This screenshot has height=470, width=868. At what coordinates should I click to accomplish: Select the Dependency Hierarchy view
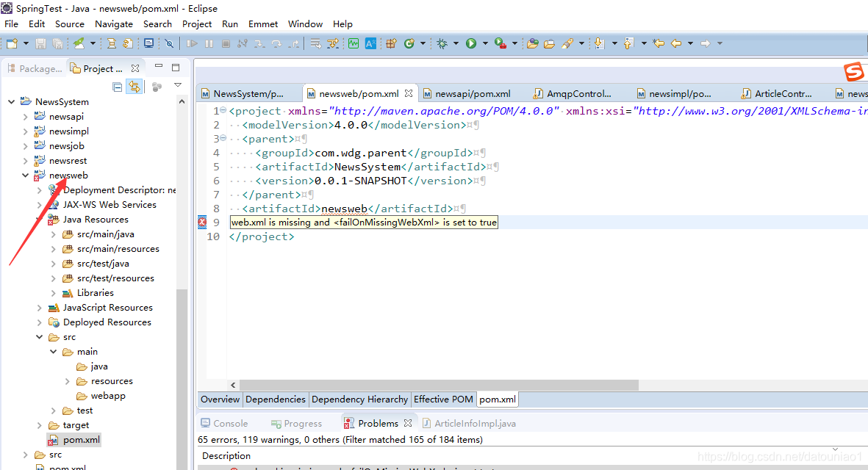point(359,399)
